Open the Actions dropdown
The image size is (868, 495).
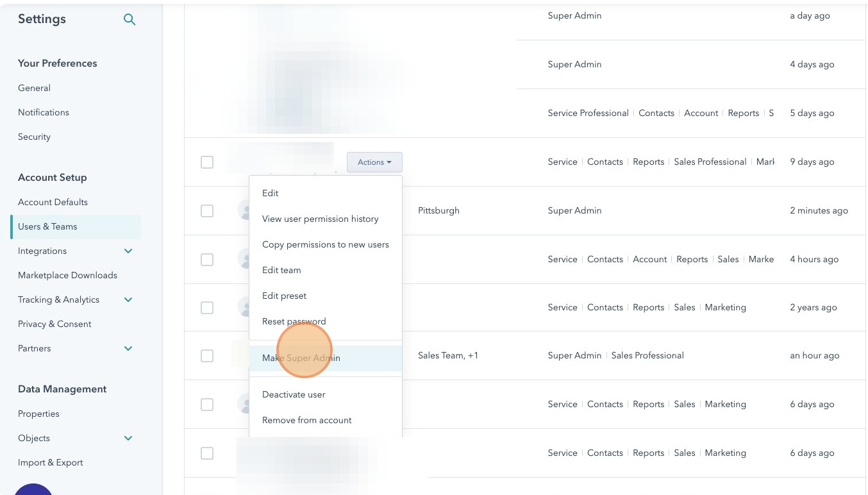tap(374, 162)
